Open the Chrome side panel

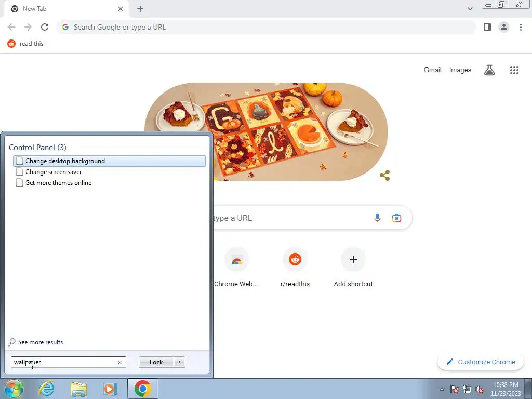[x=487, y=27]
